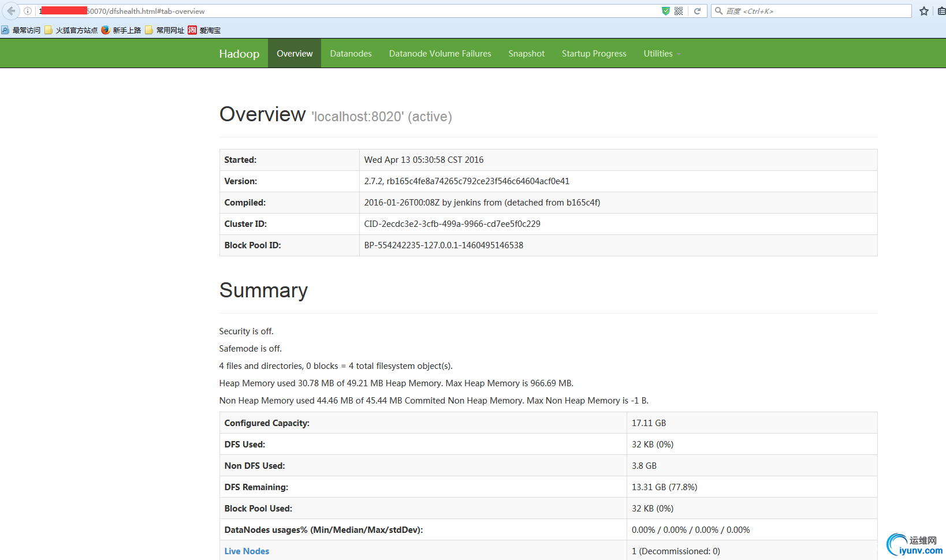Screen dimensions: 946x560
Task: Click the Overview 'localhost:8020' heading
Action: [336, 114]
